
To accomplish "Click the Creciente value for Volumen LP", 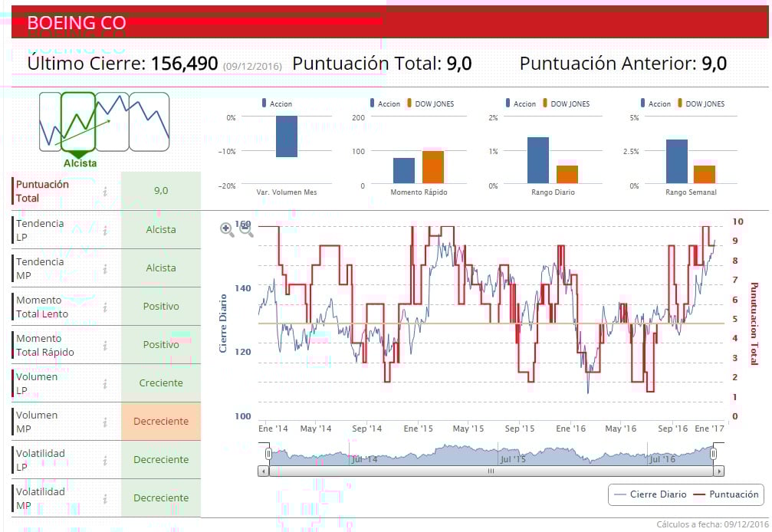I will tap(161, 383).
